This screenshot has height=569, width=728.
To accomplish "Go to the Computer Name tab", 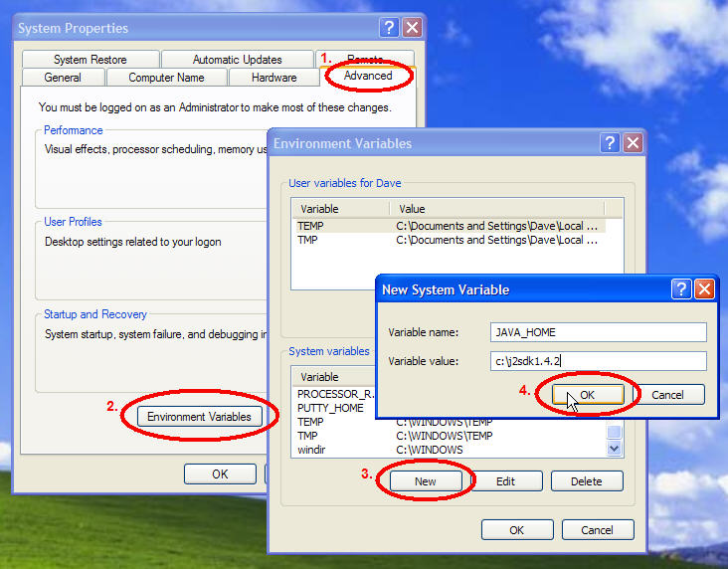I will 166,78.
